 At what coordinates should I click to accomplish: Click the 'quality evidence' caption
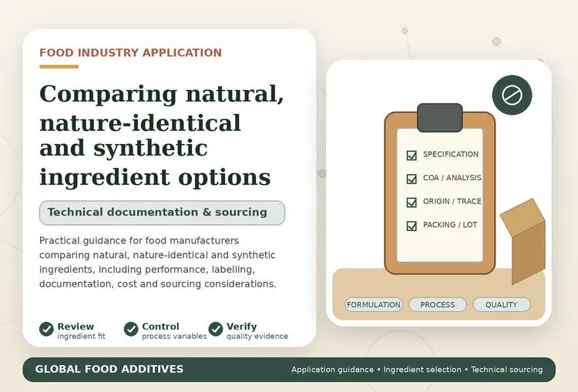pos(257,337)
